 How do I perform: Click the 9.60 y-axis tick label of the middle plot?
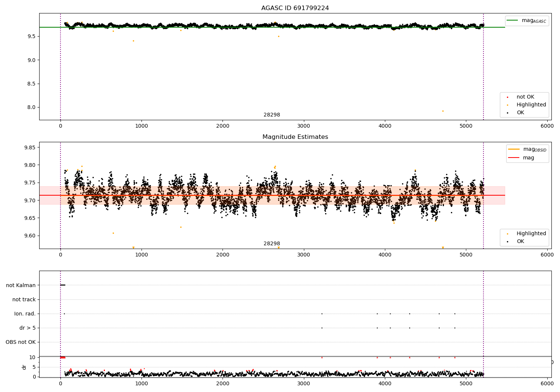pyautogui.click(x=30, y=236)
